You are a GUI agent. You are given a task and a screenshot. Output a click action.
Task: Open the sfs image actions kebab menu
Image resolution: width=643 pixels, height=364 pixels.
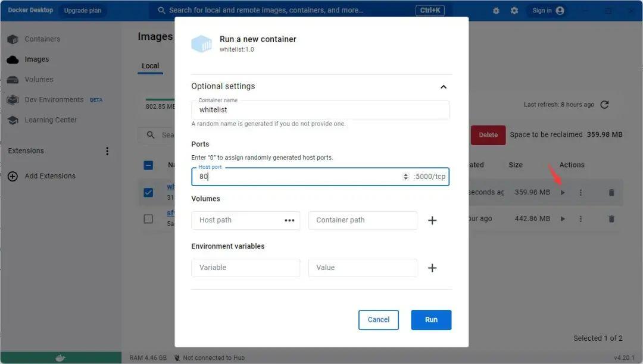580,218
